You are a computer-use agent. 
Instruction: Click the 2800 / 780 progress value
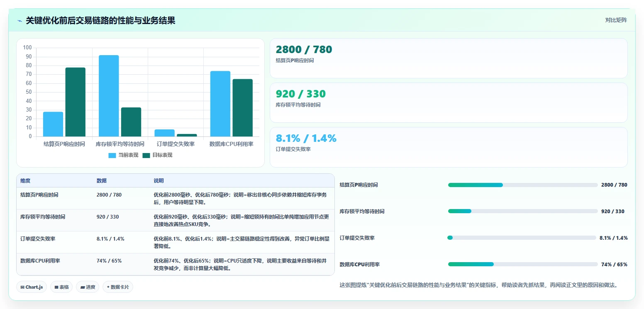pos(614,185)
